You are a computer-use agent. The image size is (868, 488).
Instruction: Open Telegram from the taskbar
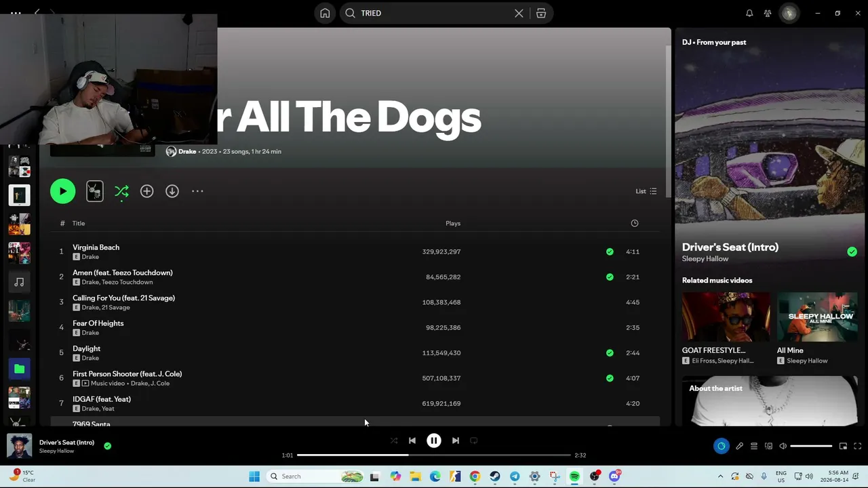point(515,476)
